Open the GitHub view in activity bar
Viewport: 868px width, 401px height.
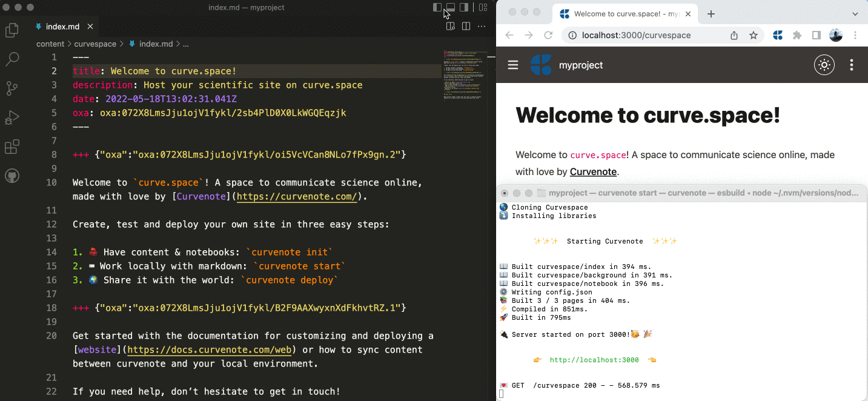[x=12, y=176]
